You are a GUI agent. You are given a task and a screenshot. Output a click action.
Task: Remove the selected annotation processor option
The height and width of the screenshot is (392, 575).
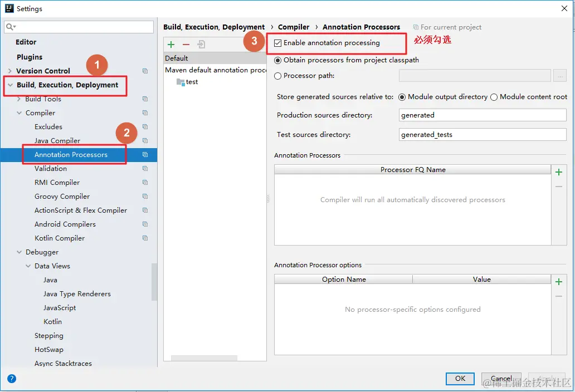[558, 296]
